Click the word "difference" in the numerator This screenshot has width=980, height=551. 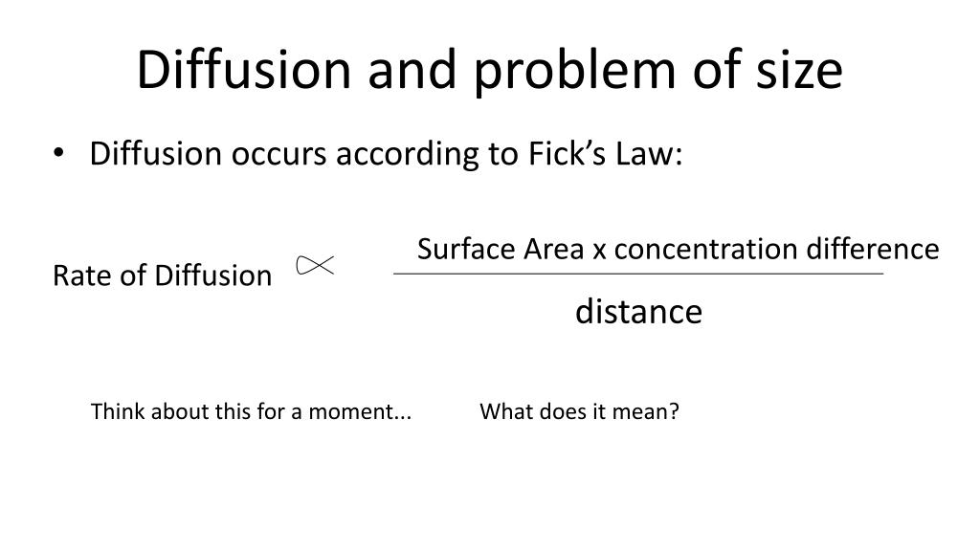coord(872,250)
